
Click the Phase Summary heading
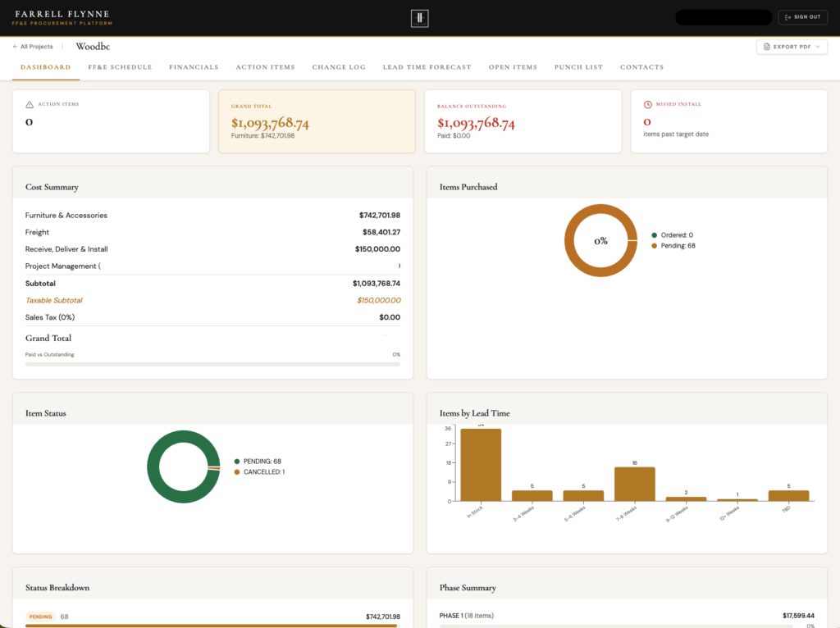tap(468, 588)
